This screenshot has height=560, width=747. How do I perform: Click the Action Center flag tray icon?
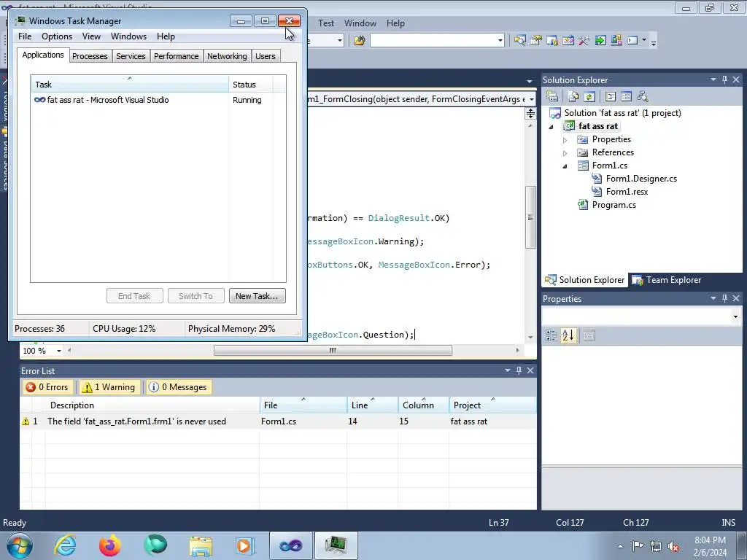[x=638, y=546]
